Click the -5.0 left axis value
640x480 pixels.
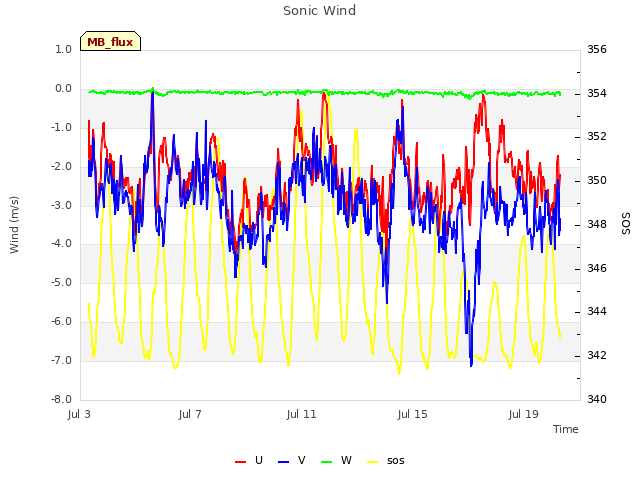point(61,282)
